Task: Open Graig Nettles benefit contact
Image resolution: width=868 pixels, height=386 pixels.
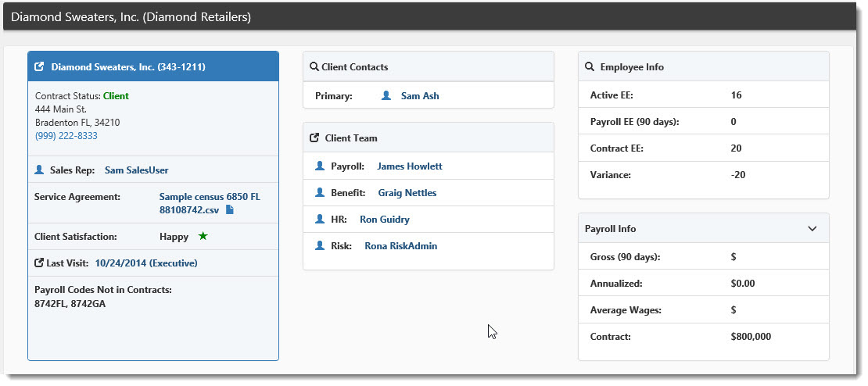Action: [x=407, y=192]
